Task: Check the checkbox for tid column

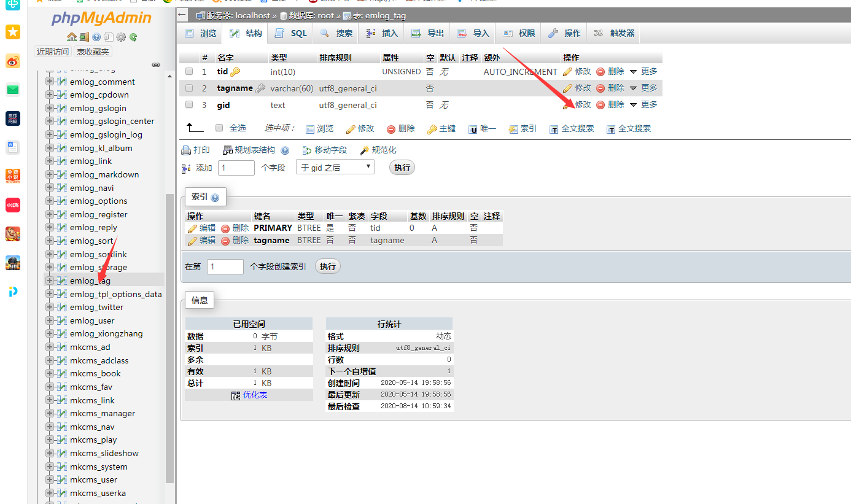Action: [x=189, y=72]
